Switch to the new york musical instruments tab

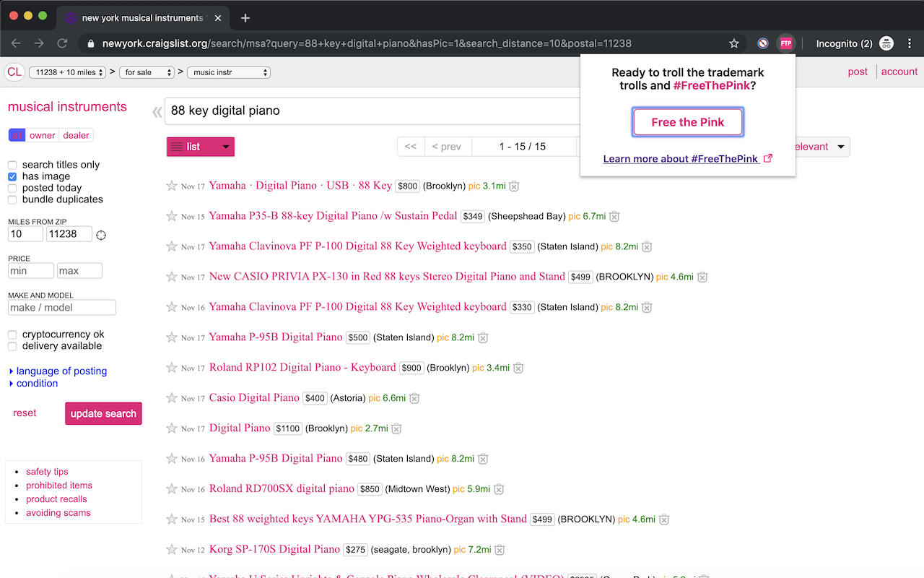point(144,18)
